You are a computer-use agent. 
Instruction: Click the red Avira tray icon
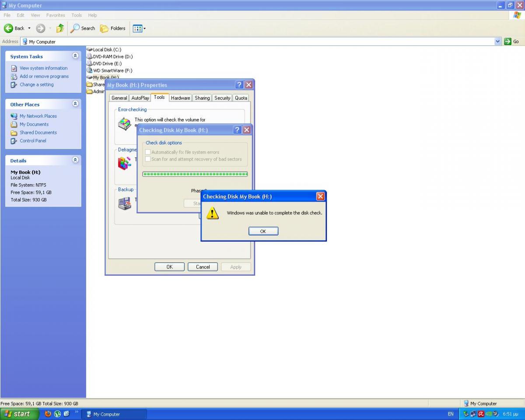tap(481, 414)
